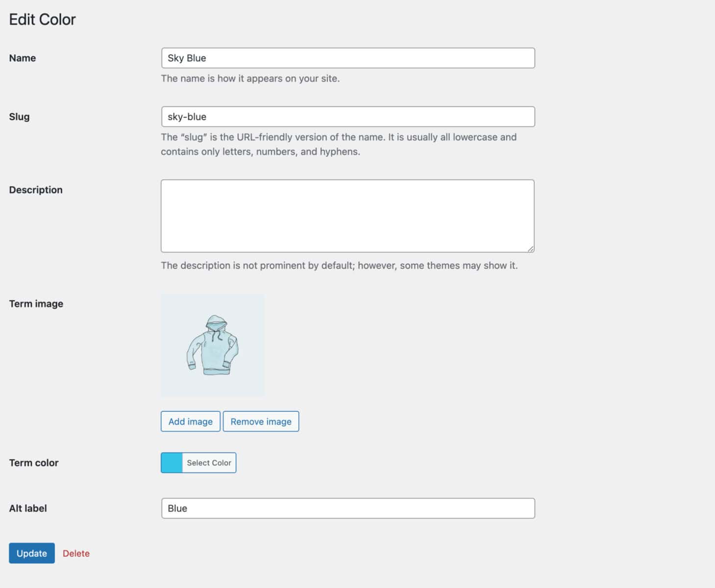715x588 pixels.
Task: Click the Update button
Action: [x=31, y=553]
